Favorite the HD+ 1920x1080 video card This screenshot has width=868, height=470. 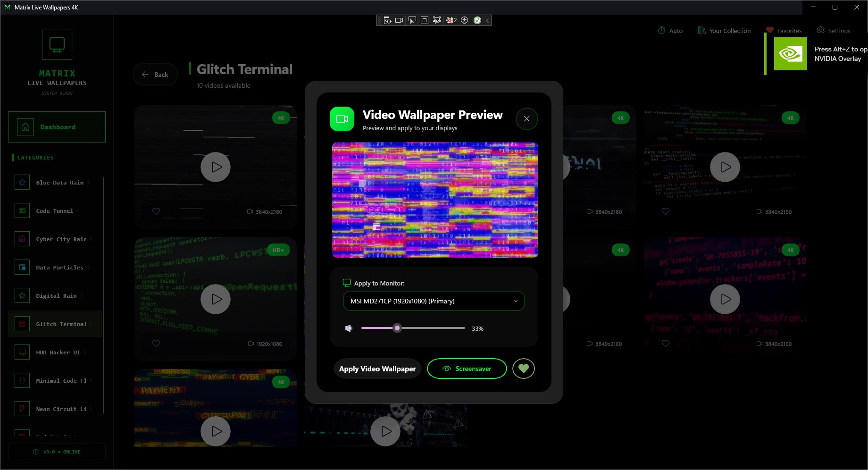156,344
